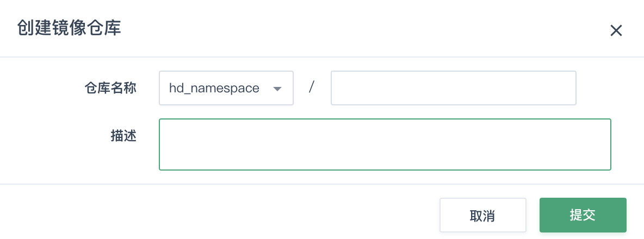
Task: Open the hd_namespace namespace dropdown
Action: point(226,88)
